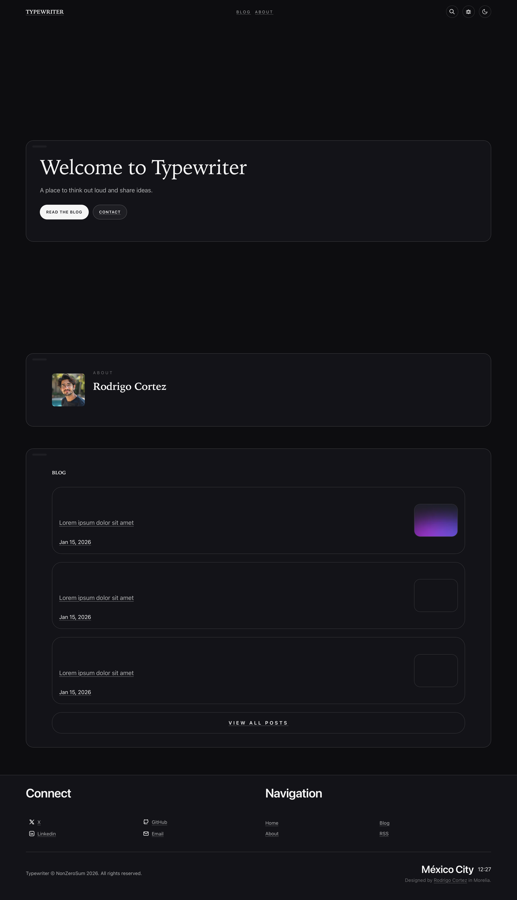
Task: Click Rodrigo Cortez designer credit link
Action: tap(450, 880)
